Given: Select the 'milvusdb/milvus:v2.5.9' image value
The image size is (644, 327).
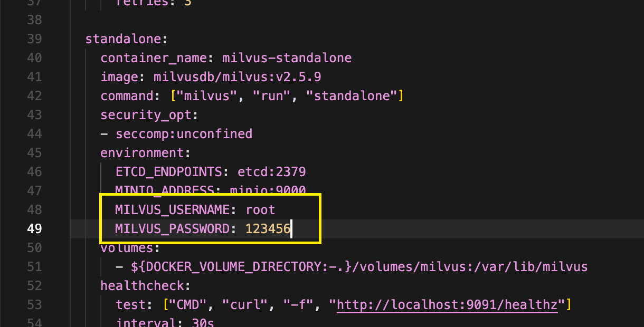Looking at the screenshot, I should [238, 76].
